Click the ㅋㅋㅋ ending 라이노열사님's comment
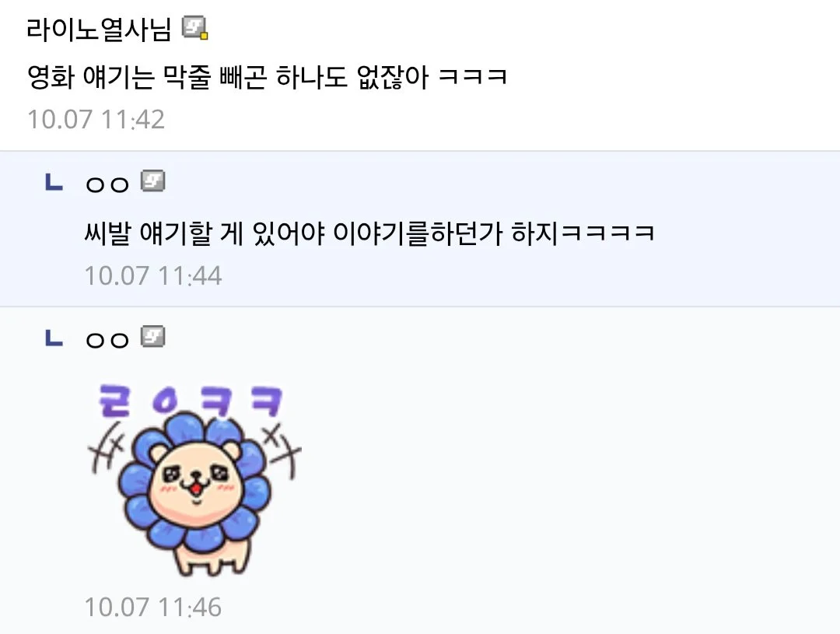The width and height of the screenshot is (840, 634). [x=473, y=77]
